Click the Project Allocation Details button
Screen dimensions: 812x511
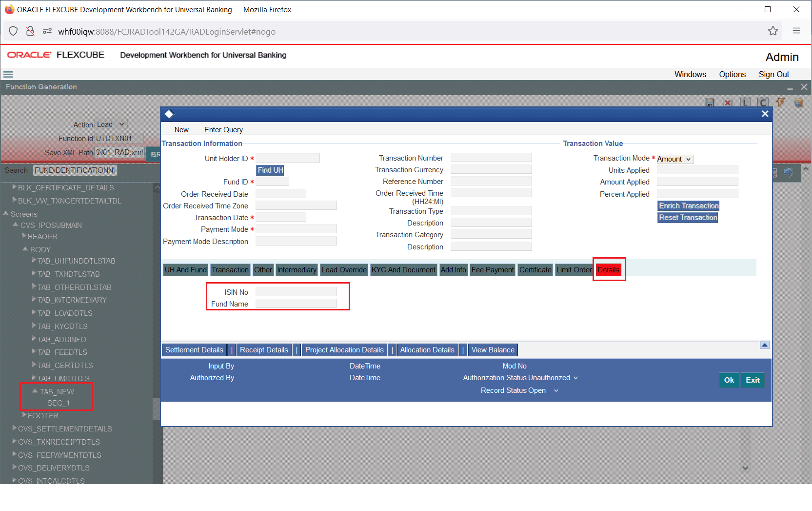[x=344, y=350]
